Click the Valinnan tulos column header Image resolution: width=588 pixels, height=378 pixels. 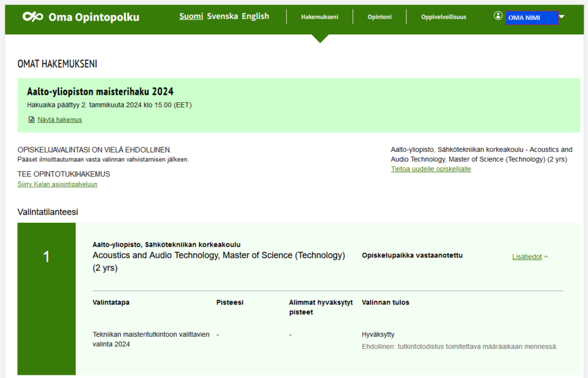385,302
